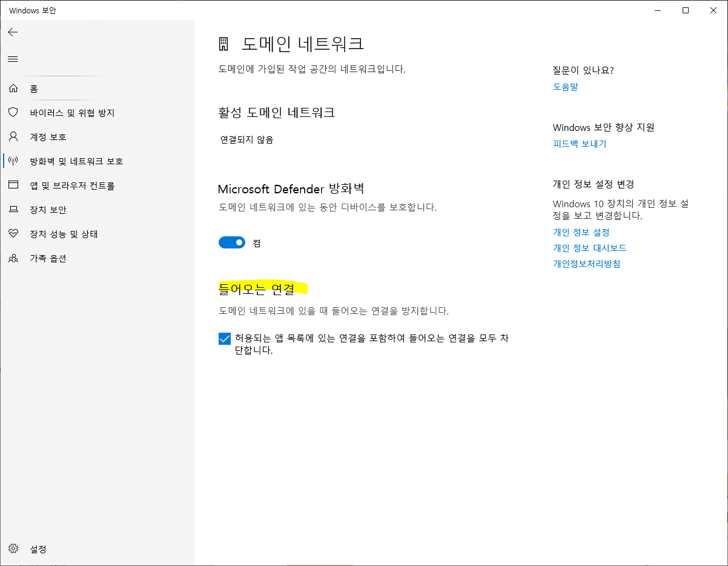Viewport: 728px width, 566px height.
Task: Click the firewall antenna icon in sidebar
Action: 13,161
